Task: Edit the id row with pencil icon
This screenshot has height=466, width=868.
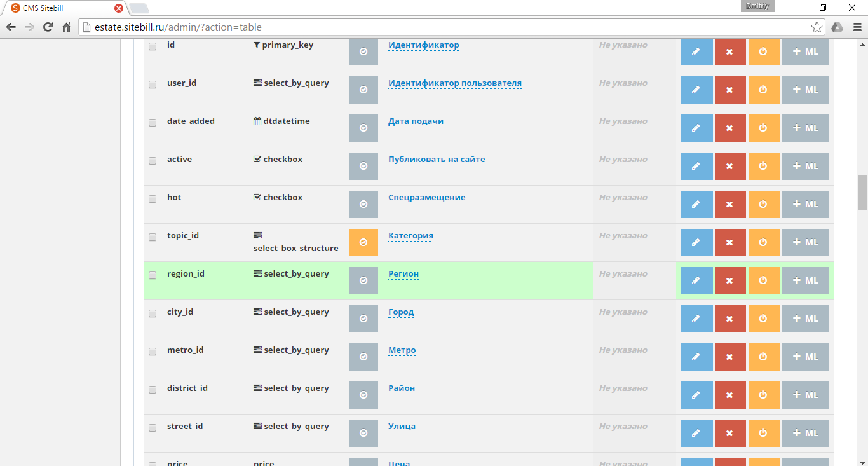Action: point(697,52)
